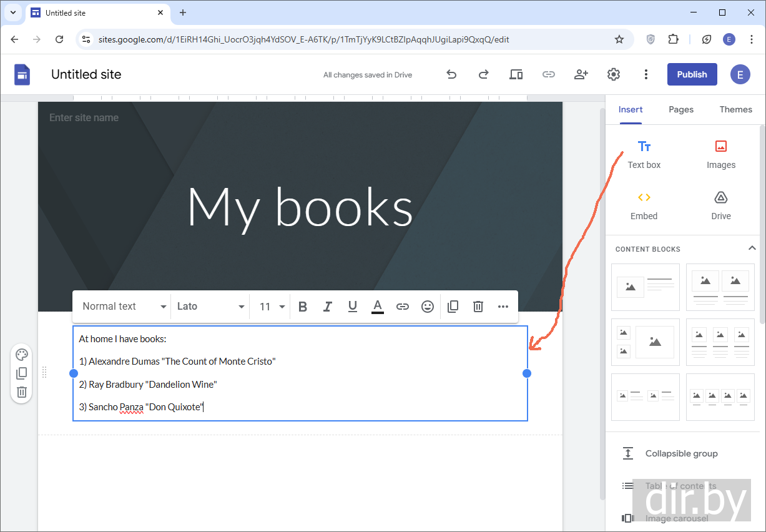Insert link in text toolbar
The height and width of the screenshot is (532, 766).
[x=403, y=307]
